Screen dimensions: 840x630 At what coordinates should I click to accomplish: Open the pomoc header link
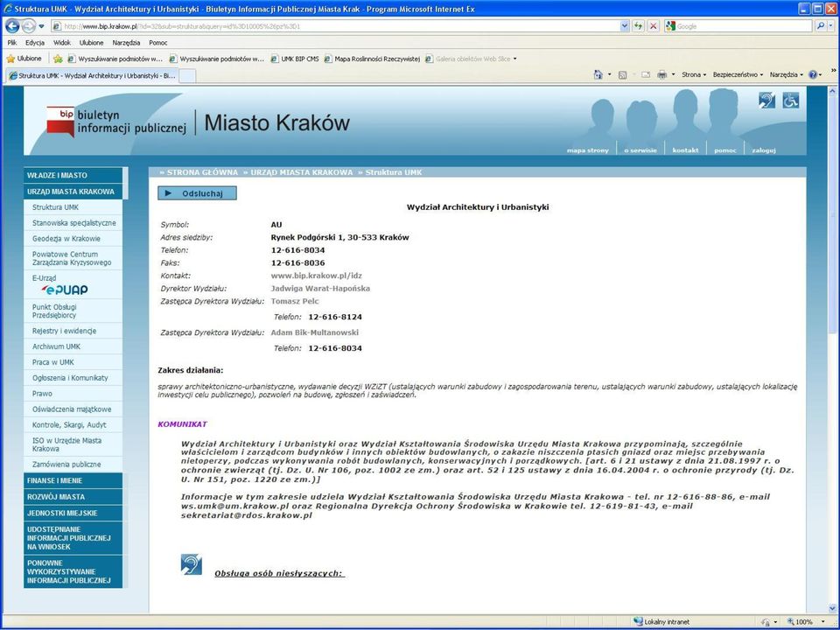[724, 150]
